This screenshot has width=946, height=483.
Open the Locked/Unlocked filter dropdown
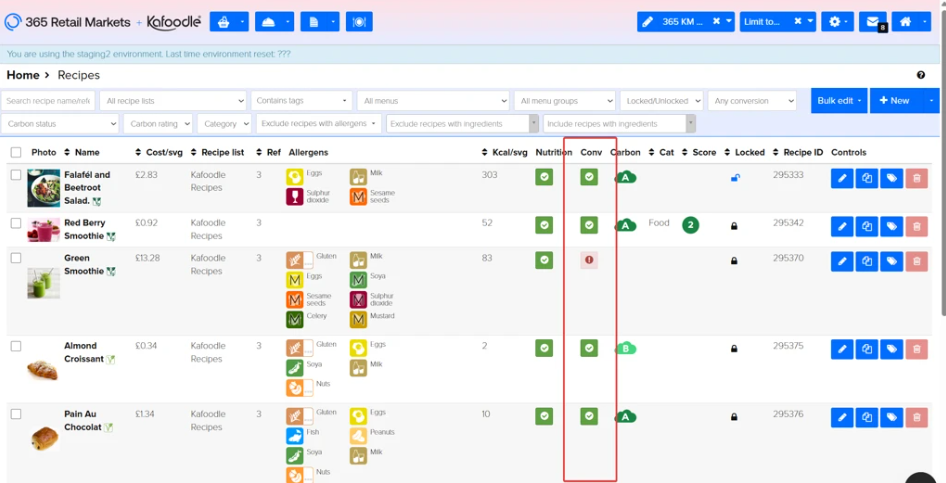tap(662, 101)
